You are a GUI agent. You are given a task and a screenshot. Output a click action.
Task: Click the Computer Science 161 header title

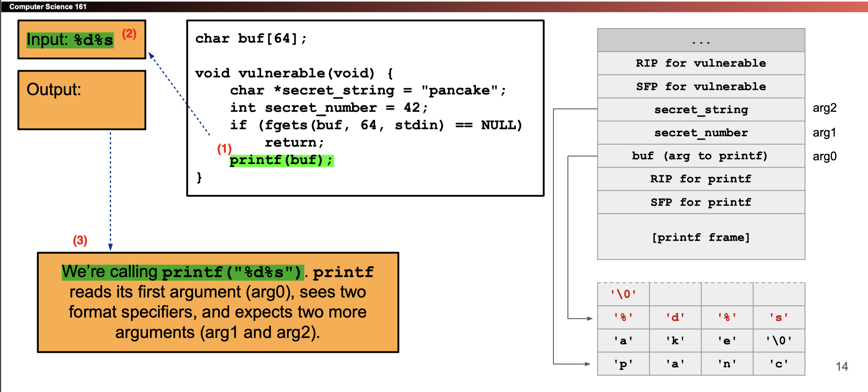tap(47, 6)
